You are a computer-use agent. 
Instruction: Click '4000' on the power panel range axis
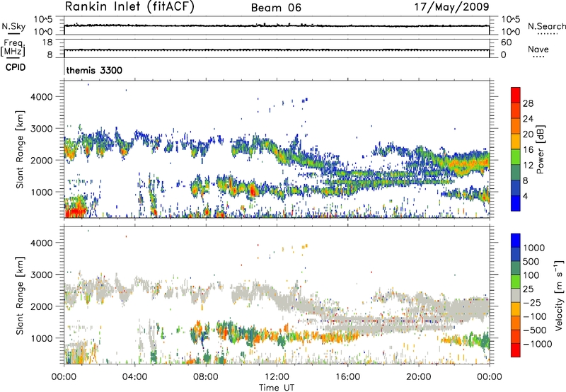click(x=41, y=97)
